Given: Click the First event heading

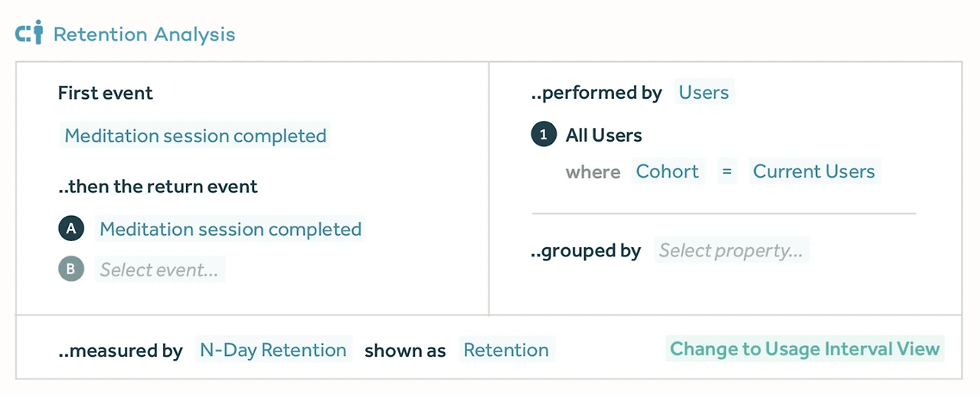Looking at the screenshot, I should [x=106, y=93].
